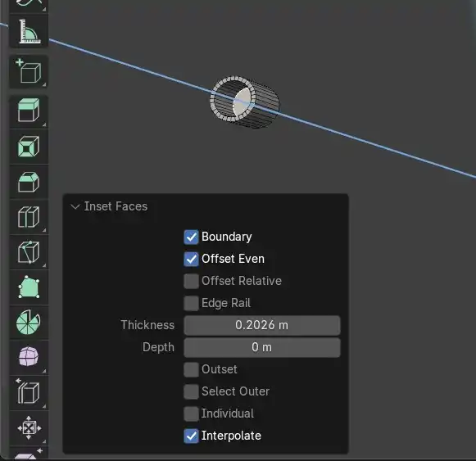Image resolution: width=476 pixels, height=461 pixels.
Task: Enable Select Outer checkbox
Action: pyautogui.click(x=191, y=391)
